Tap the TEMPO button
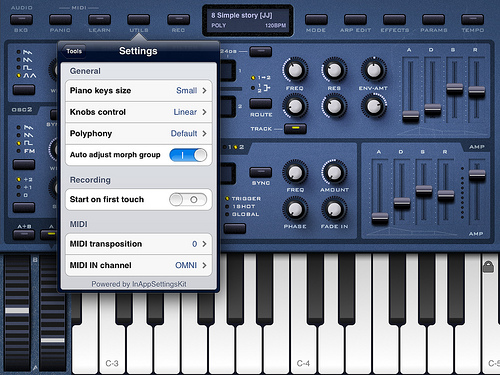The image size is (500, 375). point(472,19)
